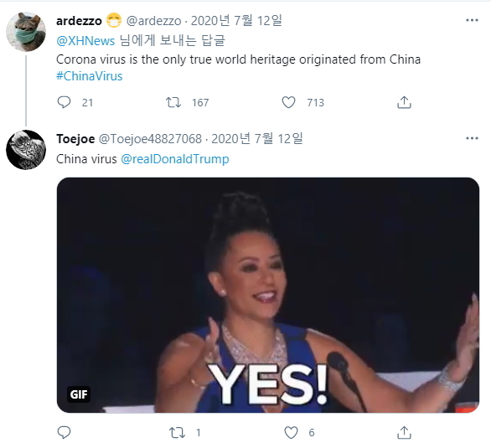Play the YES! GIF
This screenshot has width=491, height=448.
pos(268,295)
